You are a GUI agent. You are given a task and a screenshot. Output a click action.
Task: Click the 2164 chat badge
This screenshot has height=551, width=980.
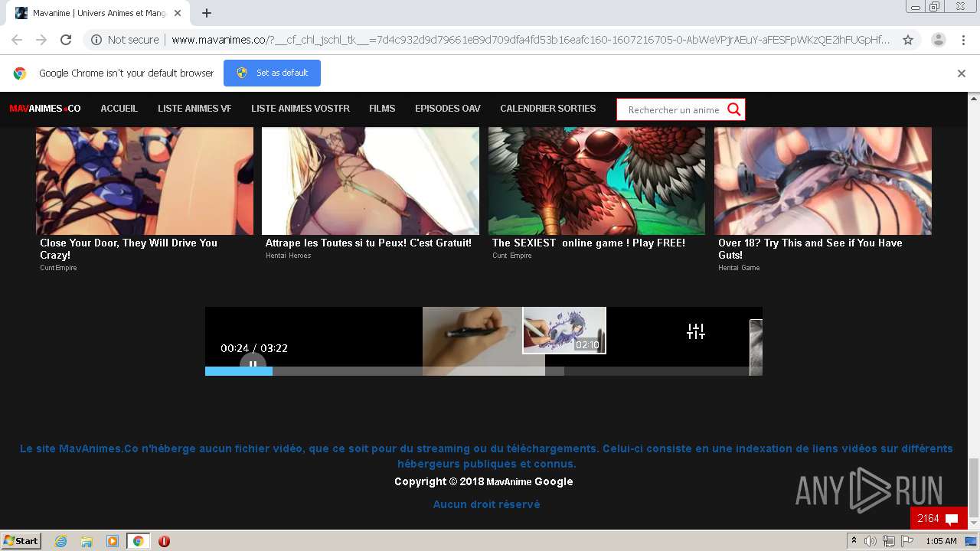[939, 518]
